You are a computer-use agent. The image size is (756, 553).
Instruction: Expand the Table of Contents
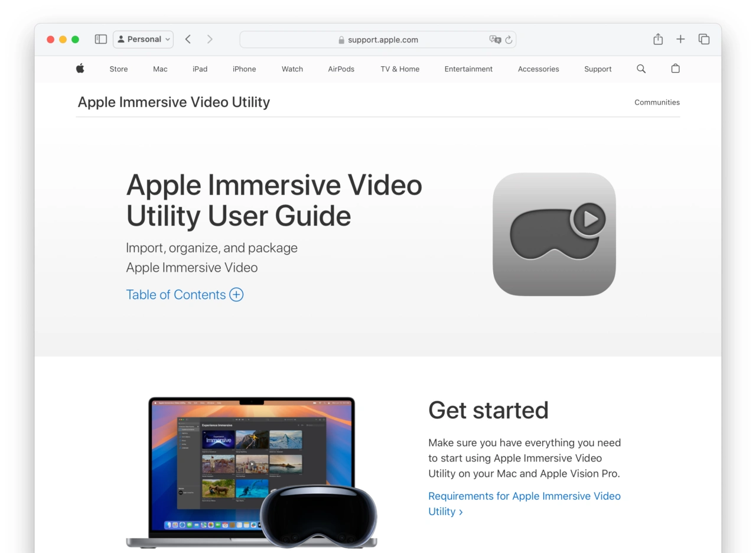tap(184, 295)
